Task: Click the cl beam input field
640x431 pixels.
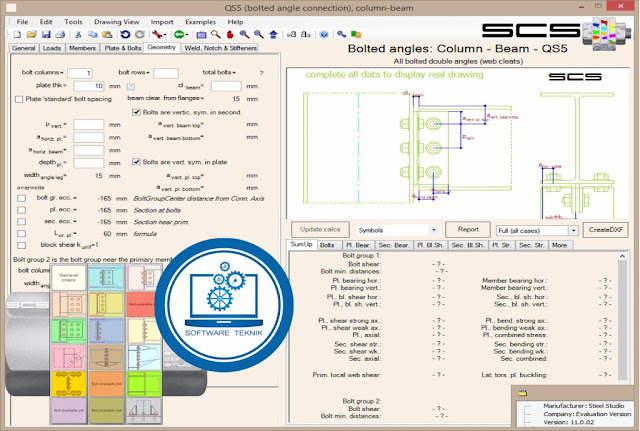Action: point(226,86)
